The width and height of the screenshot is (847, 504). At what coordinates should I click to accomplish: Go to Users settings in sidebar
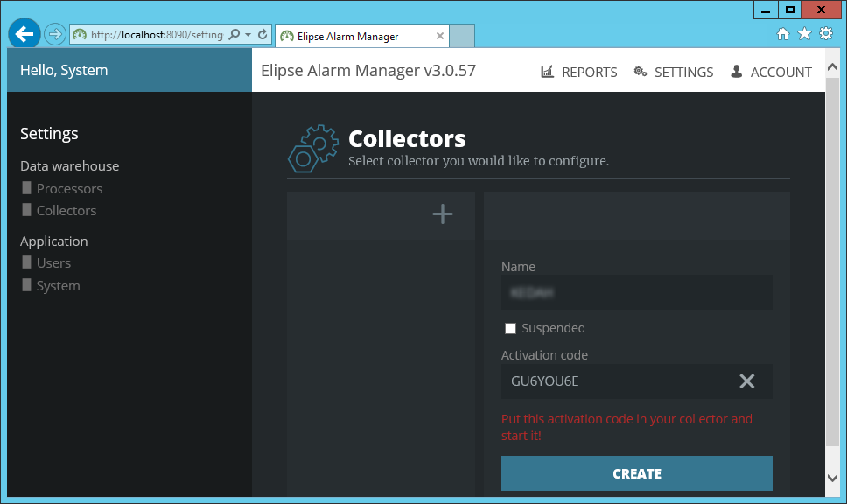point(53,263)
